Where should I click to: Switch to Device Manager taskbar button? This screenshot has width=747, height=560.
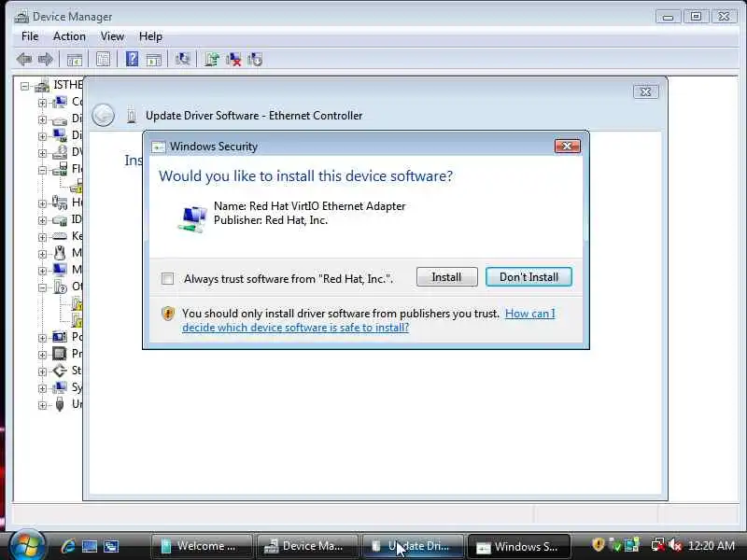(x=307, y=546)
